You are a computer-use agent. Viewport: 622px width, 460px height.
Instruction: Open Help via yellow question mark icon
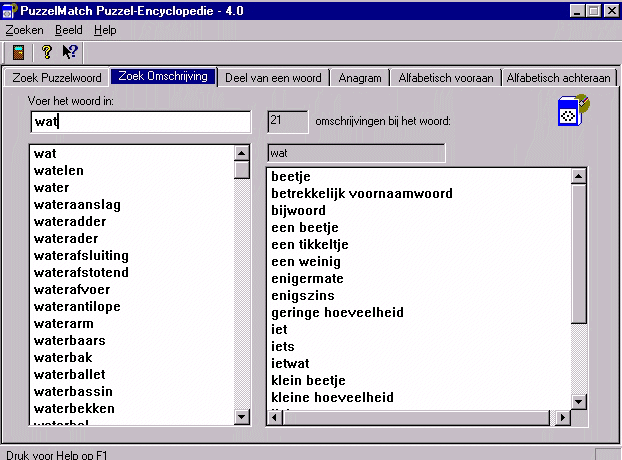(46, 52)
